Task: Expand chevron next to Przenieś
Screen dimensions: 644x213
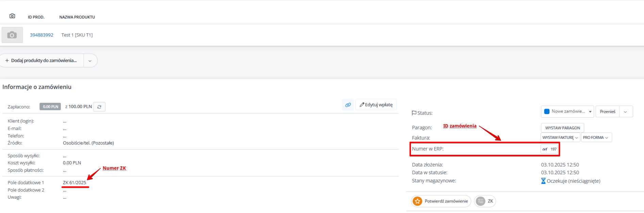Action: [626, 112]
